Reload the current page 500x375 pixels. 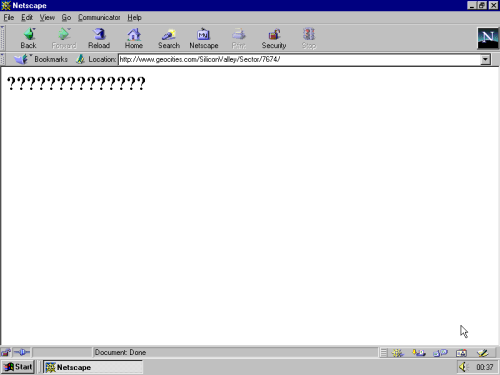[x=99, y=38]
